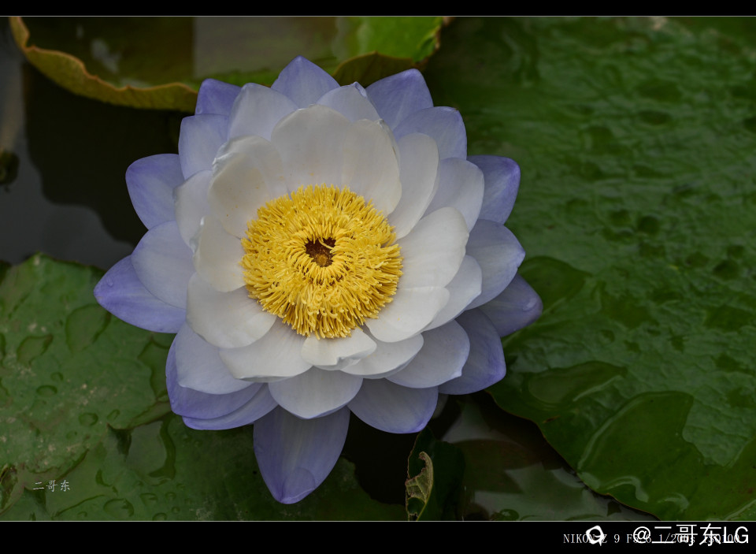The width and height of the screenshot is (756, 554).
Task: Click the white petal directly below the stamens
Action: (x=337, y=348)
